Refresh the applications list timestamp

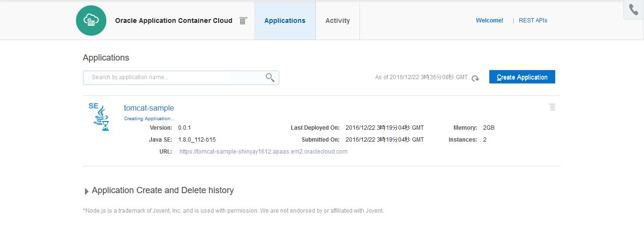[475, 78]
